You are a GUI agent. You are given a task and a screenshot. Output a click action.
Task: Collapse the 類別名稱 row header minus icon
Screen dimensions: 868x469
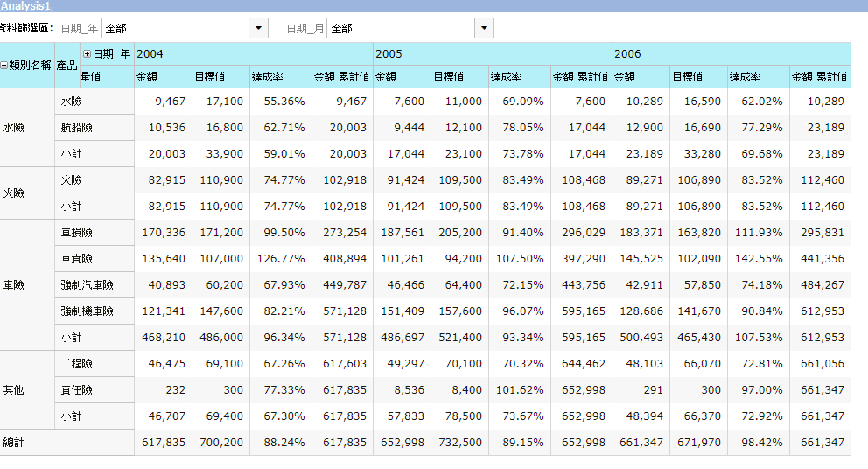coord(3,66)
